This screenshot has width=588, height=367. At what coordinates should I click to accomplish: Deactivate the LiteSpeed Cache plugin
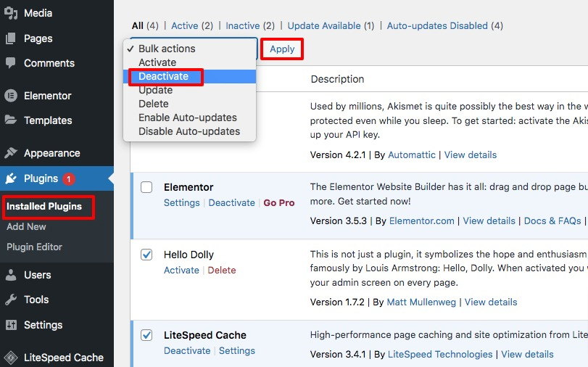(187, 350)
